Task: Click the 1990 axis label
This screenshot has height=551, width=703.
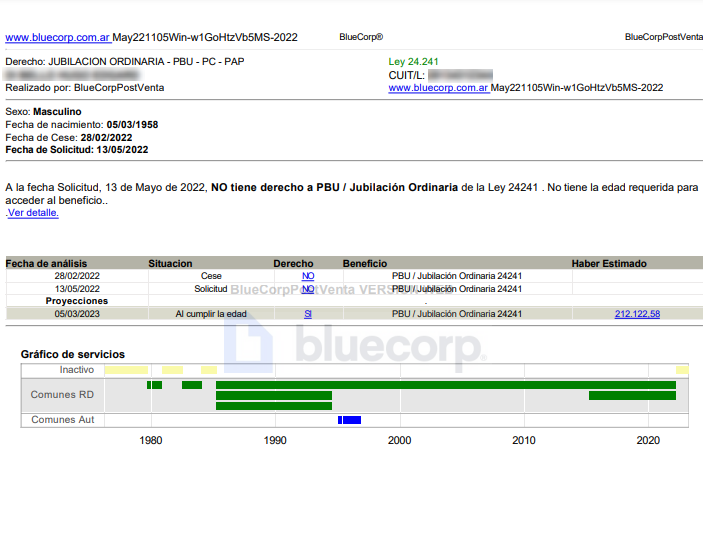Action: tap(275, 440)
